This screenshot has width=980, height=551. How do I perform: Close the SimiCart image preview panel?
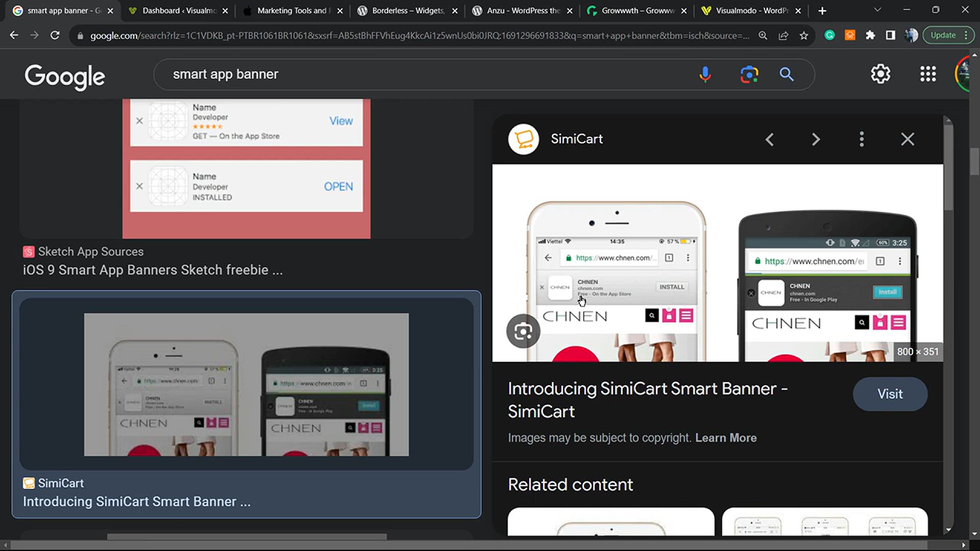coord(908,139)
